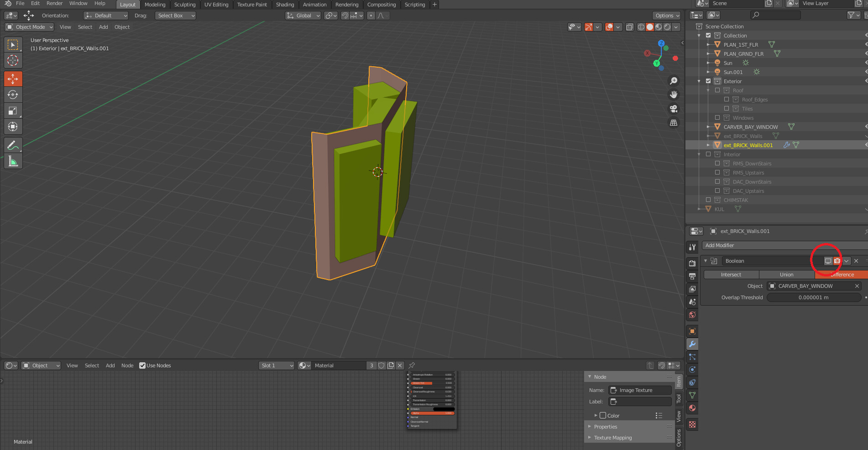Open the Physics Properties tab

click(692, 369)
